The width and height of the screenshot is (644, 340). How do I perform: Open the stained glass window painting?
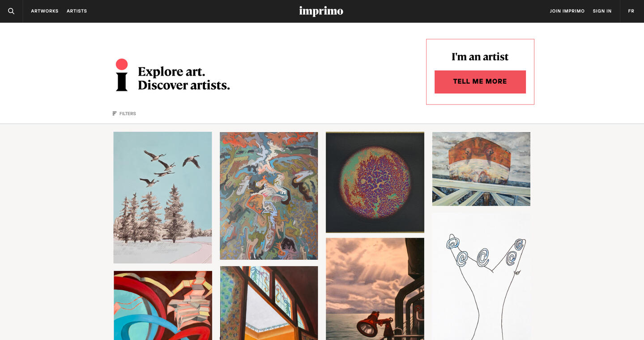(x=269, y=303)
